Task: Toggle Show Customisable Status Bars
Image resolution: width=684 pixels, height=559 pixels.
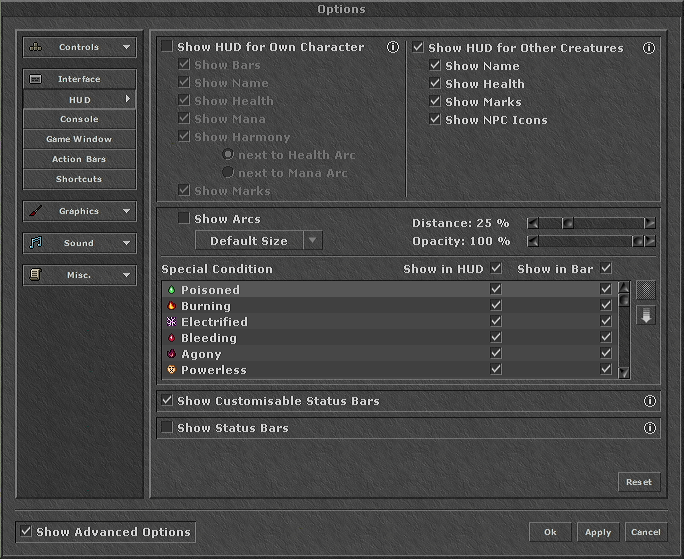Action: 167,400
